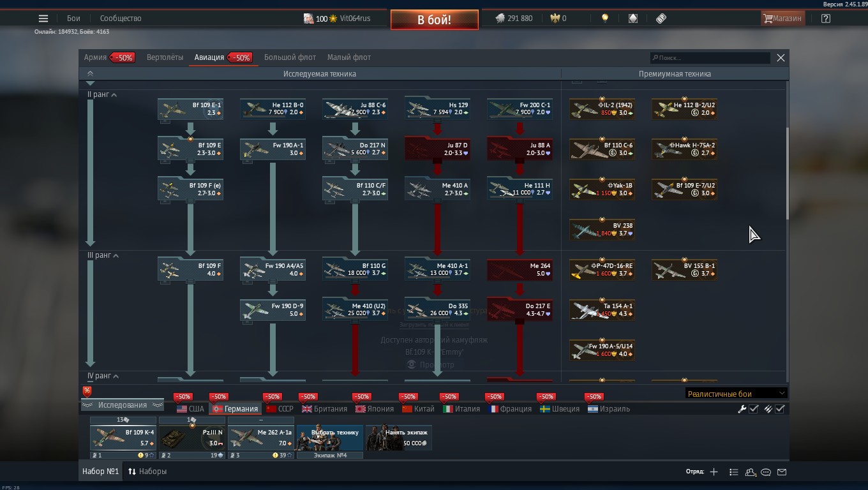This screenshot has height=490, width=868.
Task: Select the Me 264 locked aircraft
Action: [520, 270]
